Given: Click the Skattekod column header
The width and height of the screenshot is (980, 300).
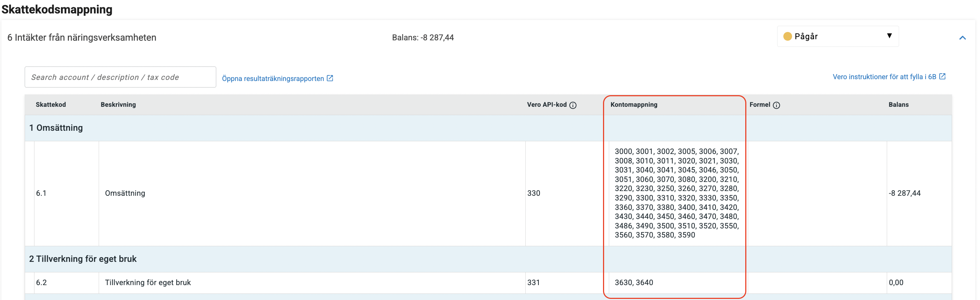Looking at the screenshot, I should [x=50, y=105].
